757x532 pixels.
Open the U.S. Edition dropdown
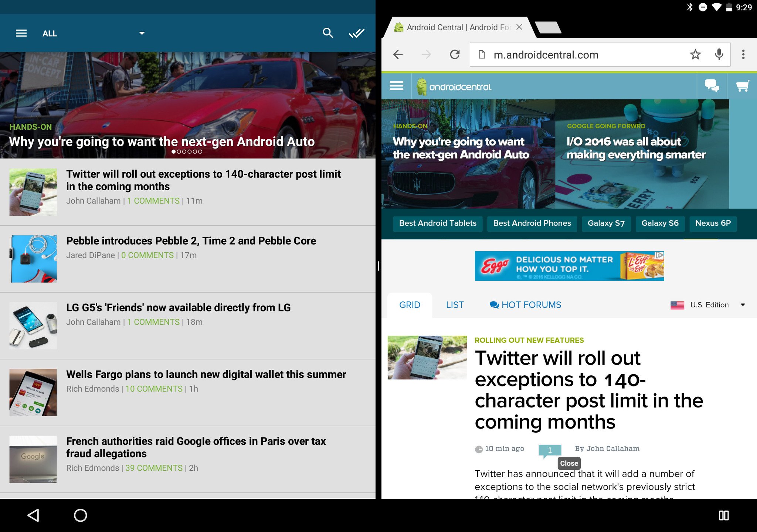coord(708,305)
